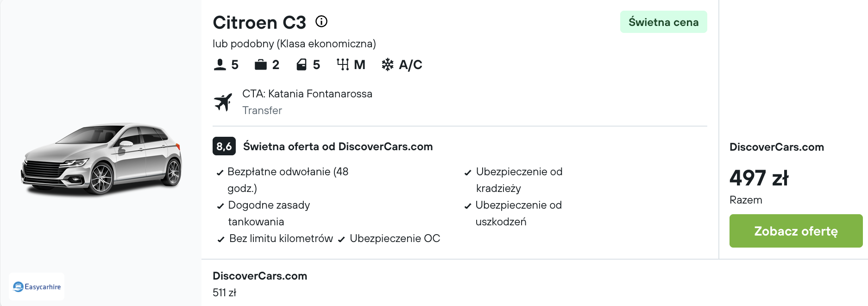
Task: Click the airplane pickup location icon
Action: [x=223, y=102]
